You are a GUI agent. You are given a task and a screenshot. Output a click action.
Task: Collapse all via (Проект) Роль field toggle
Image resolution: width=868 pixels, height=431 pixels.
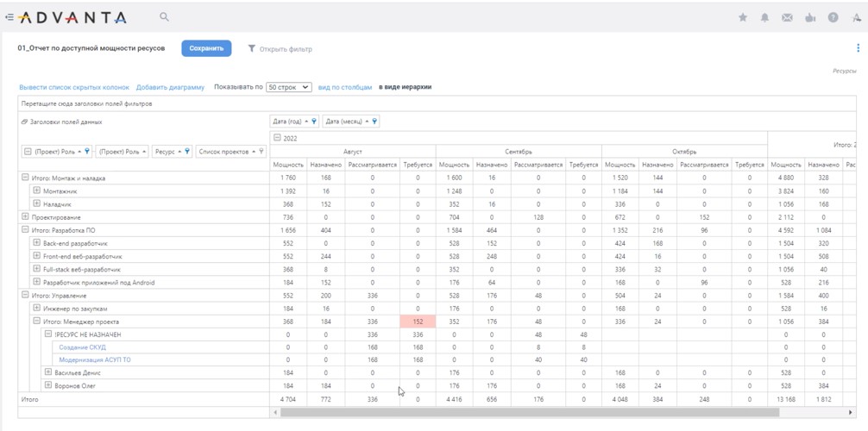coord(28,152)
